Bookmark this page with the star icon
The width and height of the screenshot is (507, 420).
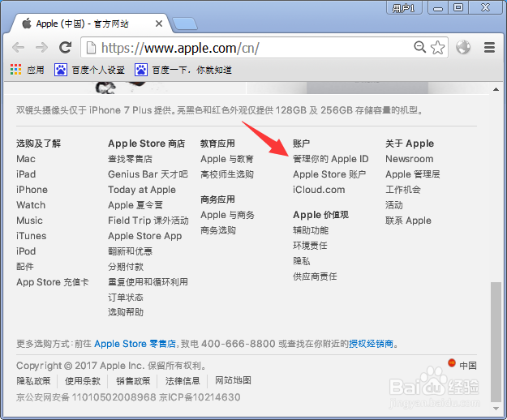pyautogui.click(x=437, y=48)
